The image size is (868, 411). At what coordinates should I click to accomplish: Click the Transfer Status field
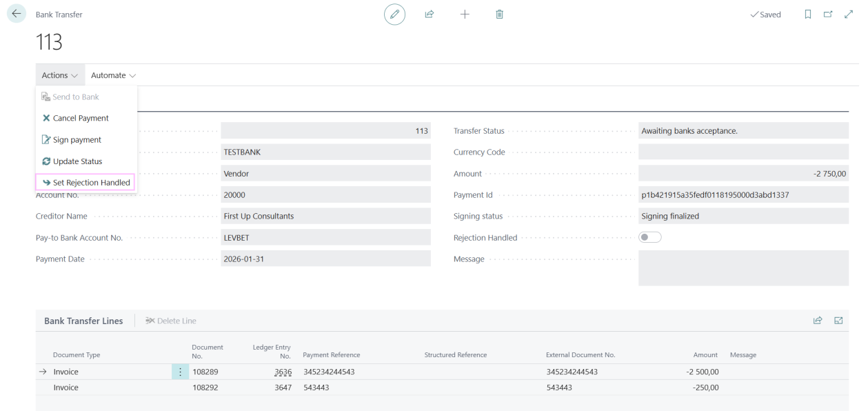tap(743, 131)
